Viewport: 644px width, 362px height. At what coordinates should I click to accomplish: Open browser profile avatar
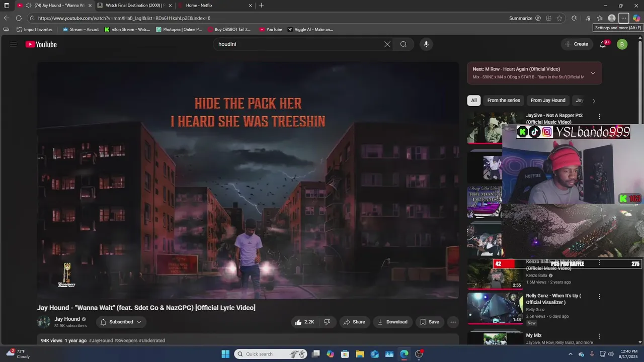tap(612, 18)
